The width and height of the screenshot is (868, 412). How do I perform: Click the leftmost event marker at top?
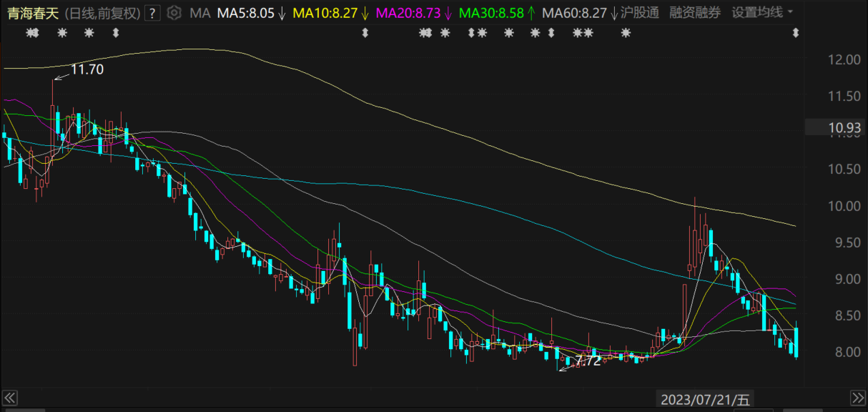click(32, 33)
